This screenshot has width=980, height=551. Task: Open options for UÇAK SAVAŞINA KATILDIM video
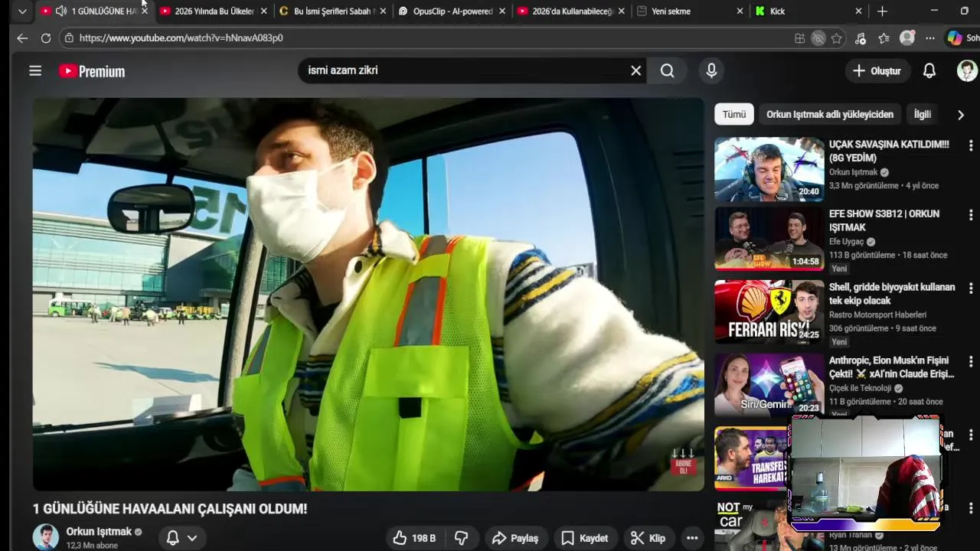pyautogui.click(x=971, y=145)
